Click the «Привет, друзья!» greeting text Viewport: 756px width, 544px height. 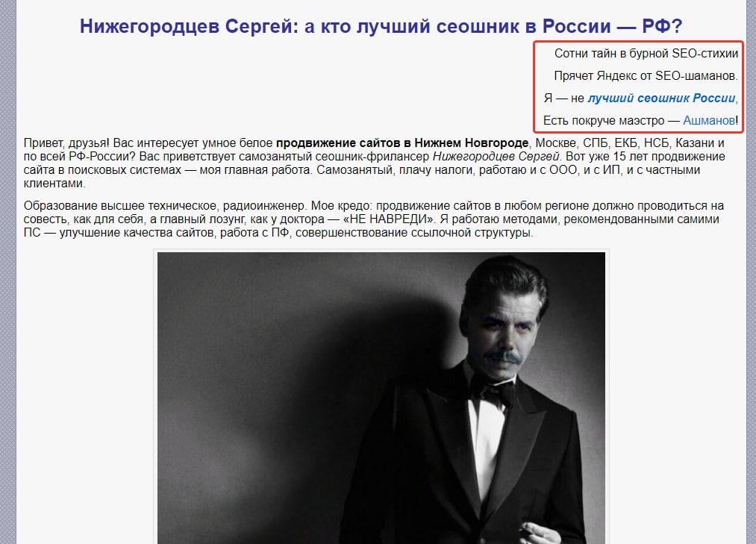tap(66, 143)
